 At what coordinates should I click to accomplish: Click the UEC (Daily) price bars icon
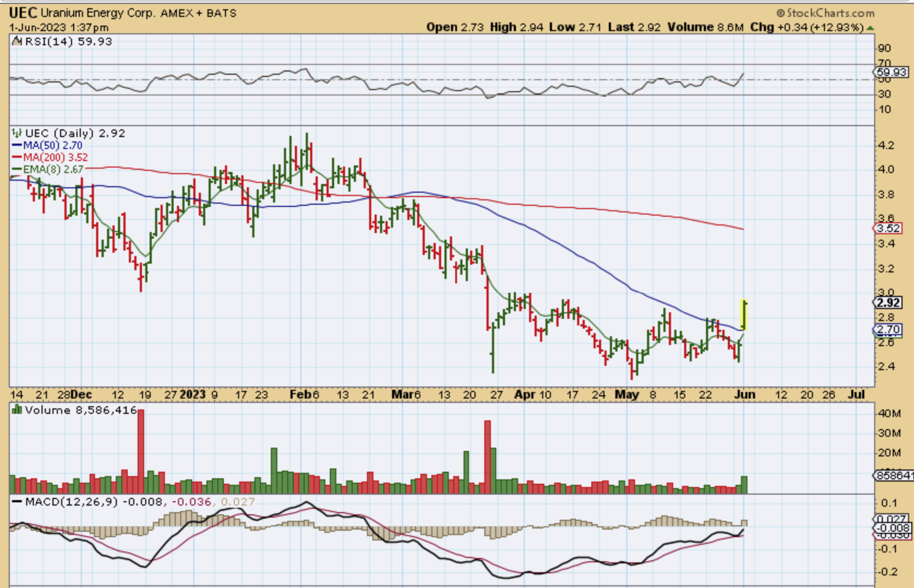pos(17,133)
